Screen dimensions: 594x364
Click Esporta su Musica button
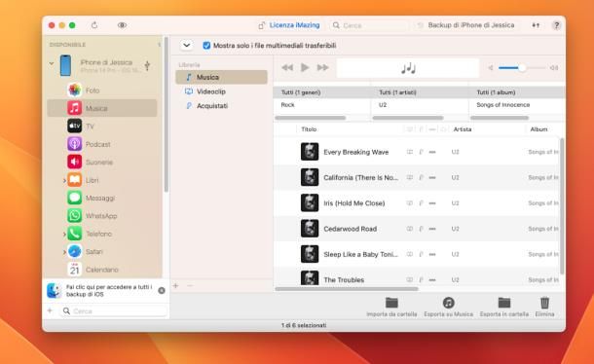(x=448, y=307)
